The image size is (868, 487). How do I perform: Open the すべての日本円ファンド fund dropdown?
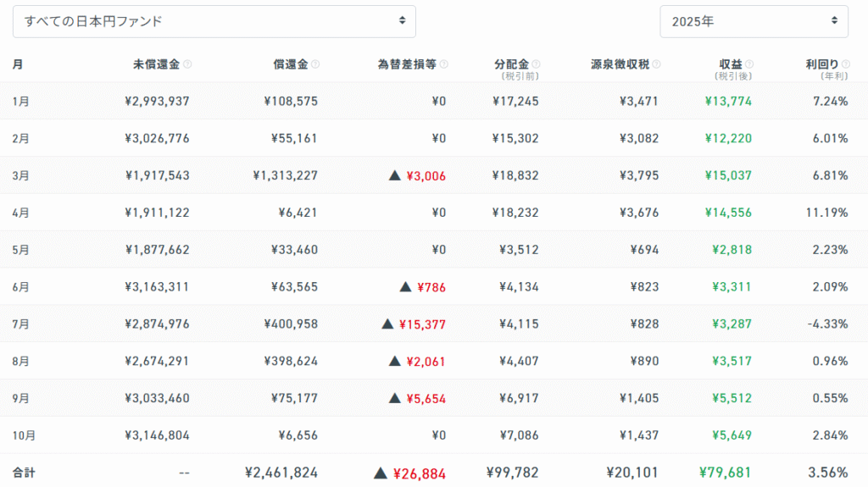pyautogui.click(x=214, y=21)
